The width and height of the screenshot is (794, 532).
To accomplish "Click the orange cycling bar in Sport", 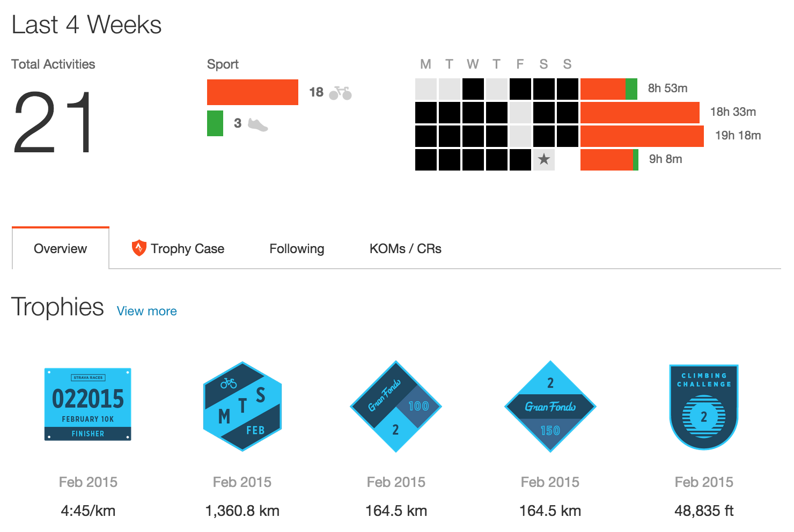I will point(253,92).
